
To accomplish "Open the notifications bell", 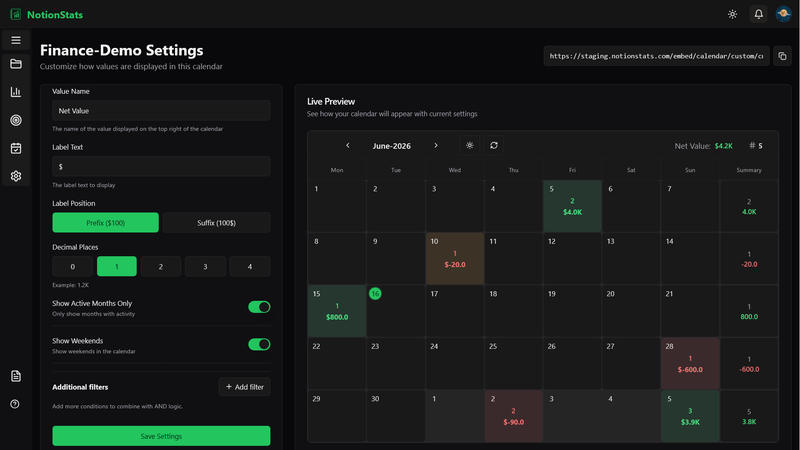I will (759, 14).
